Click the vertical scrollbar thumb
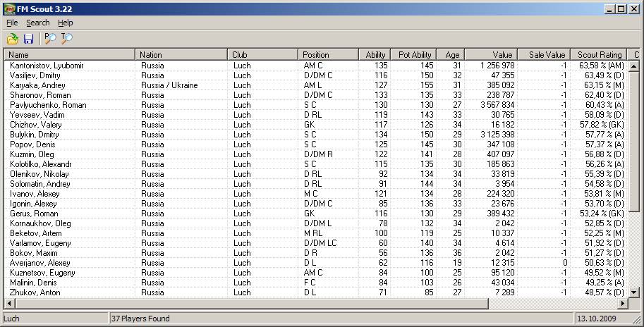644x327 pixels. pos(633,142)
